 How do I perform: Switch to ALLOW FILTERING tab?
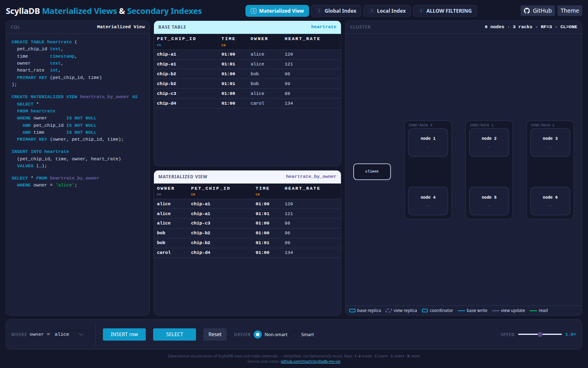445,11
